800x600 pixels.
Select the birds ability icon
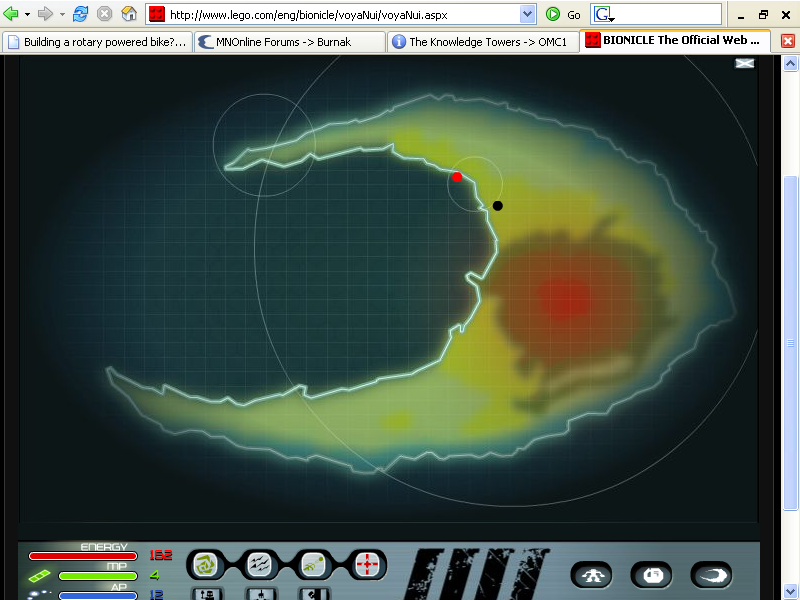coord(260,565)
